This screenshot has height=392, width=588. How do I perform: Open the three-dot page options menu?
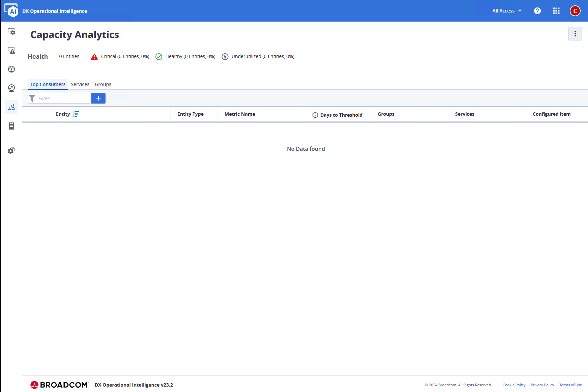[575, 34]
